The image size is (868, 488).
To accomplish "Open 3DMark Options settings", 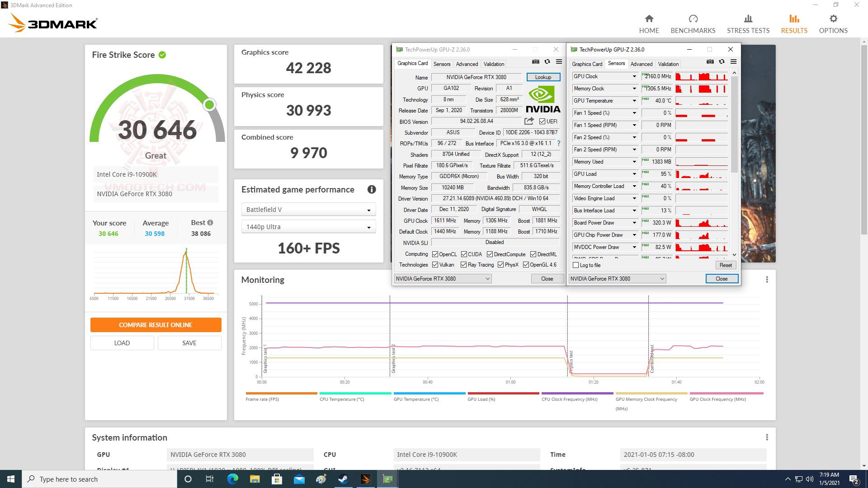I will [x=833, y=23].
